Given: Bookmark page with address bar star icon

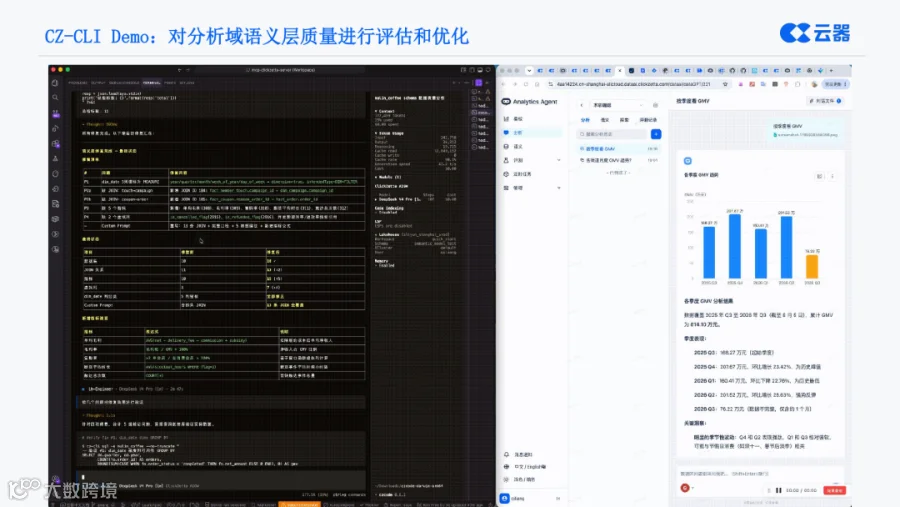Looking at the screenshot, I should pos(725,84).
